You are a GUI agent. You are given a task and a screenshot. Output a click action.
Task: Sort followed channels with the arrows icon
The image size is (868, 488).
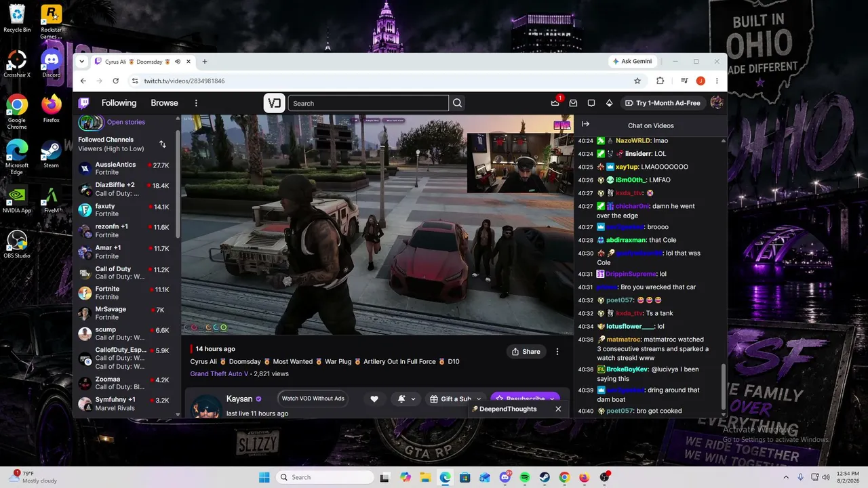(x=163, y=144)
